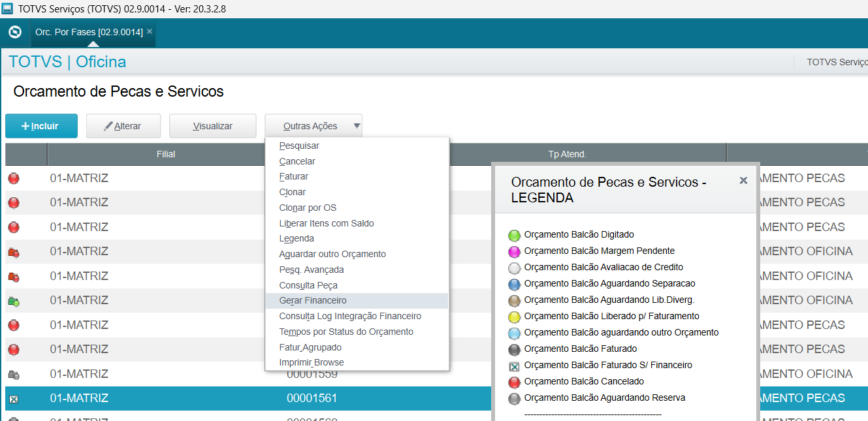This screenshot has height=421, width=868.
Task: Click X-box status icon on row 00001561
Action: 14,399
